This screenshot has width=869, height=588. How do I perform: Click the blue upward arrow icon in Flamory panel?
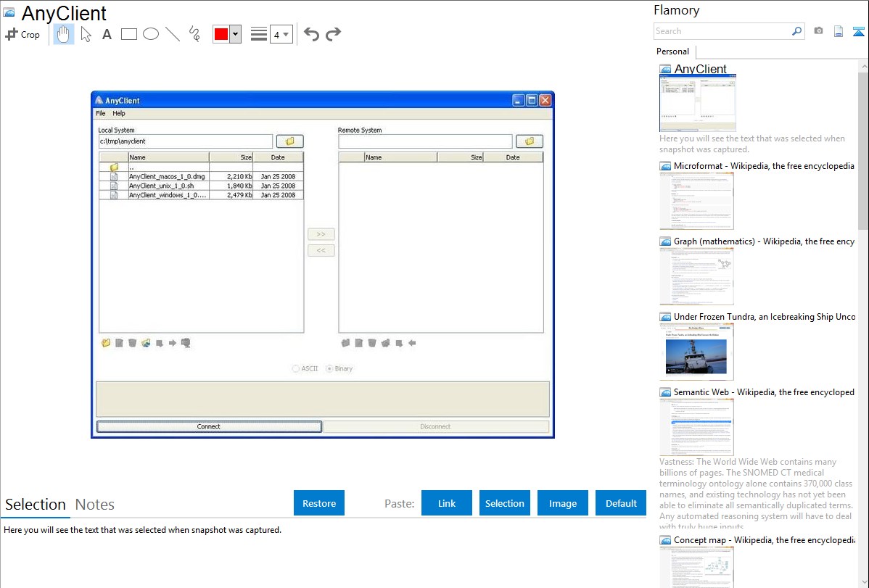pos(858,31)
